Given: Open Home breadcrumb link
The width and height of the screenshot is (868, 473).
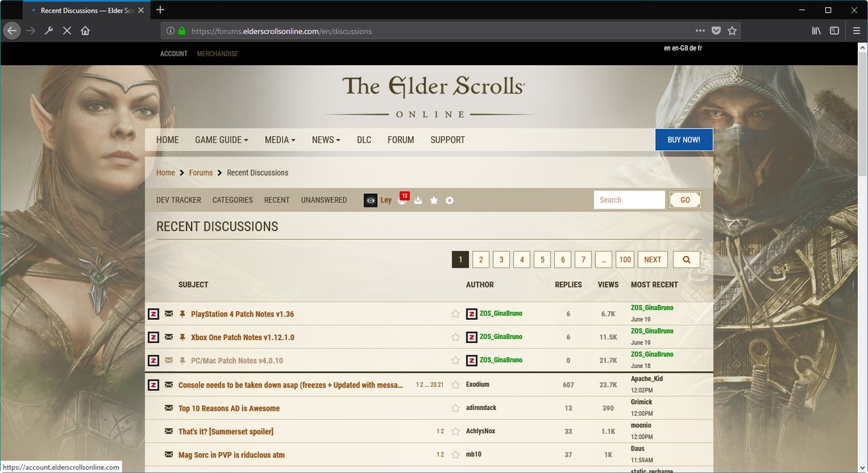Looking at the screenshot, I should [x=165, y=173].
